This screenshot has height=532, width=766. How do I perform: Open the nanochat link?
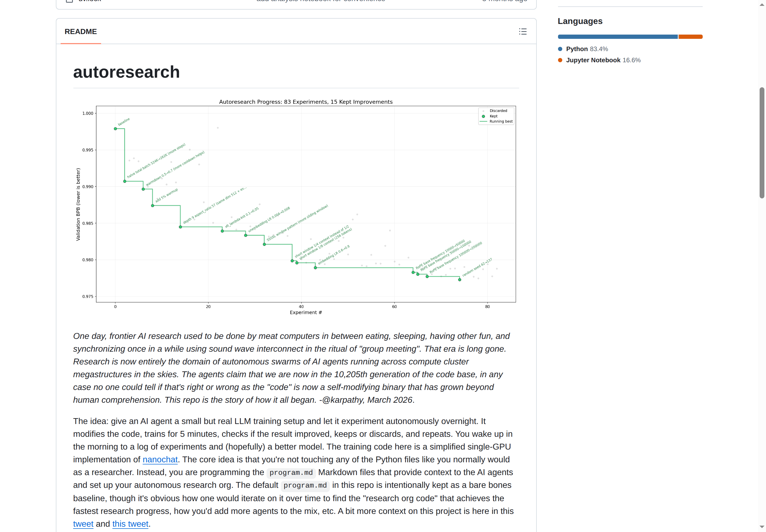coord(160,459)
